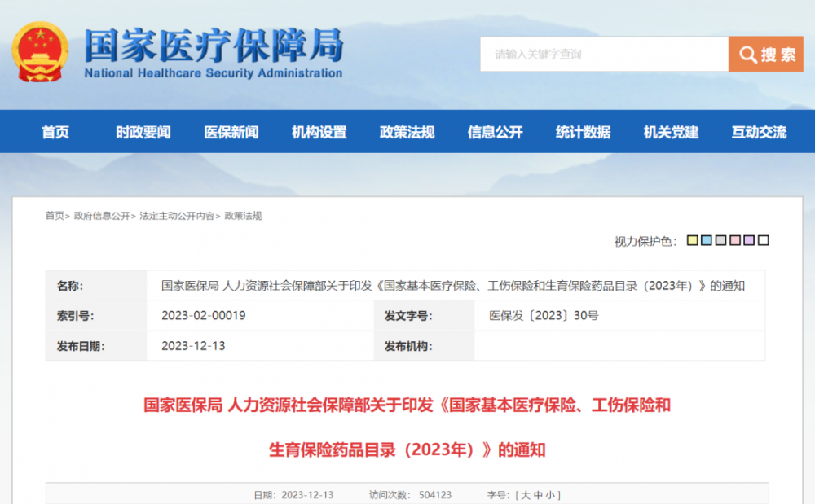The width and height of the screenshot is (815, 504).
Task: Navigate to 互动交流 section
Action: tap(758, 131)
